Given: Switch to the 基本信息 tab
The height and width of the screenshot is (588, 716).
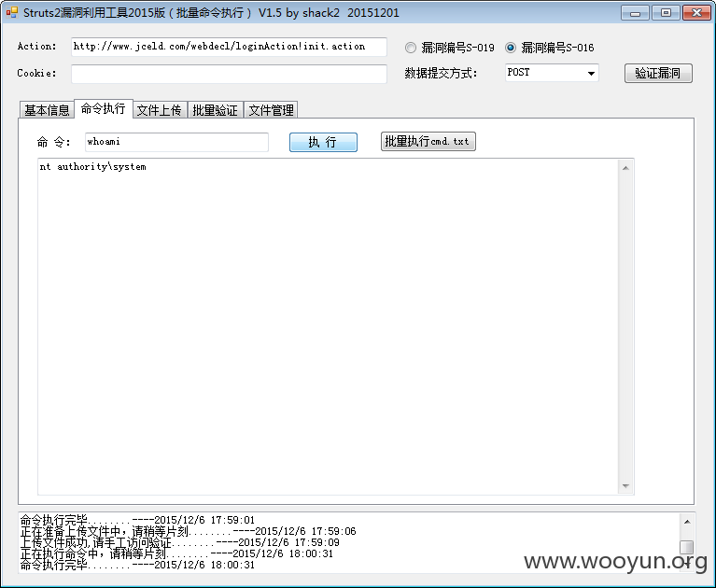Looking at the screenshot, I should point(47,110).
